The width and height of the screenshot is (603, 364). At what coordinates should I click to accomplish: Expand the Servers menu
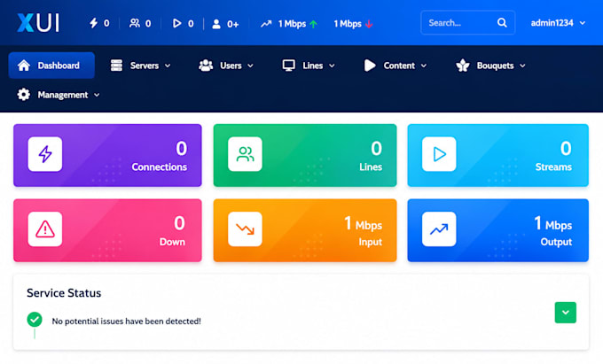coord(140,66)
